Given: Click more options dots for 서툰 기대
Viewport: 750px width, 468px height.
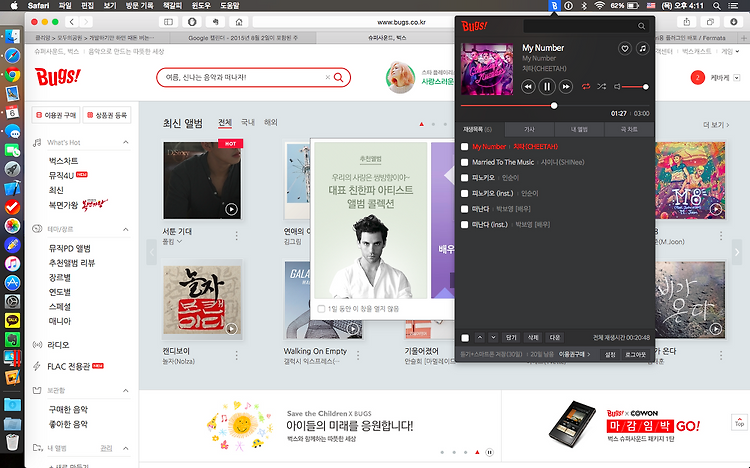Looking at the screenshot, I should tap(236, 235).
